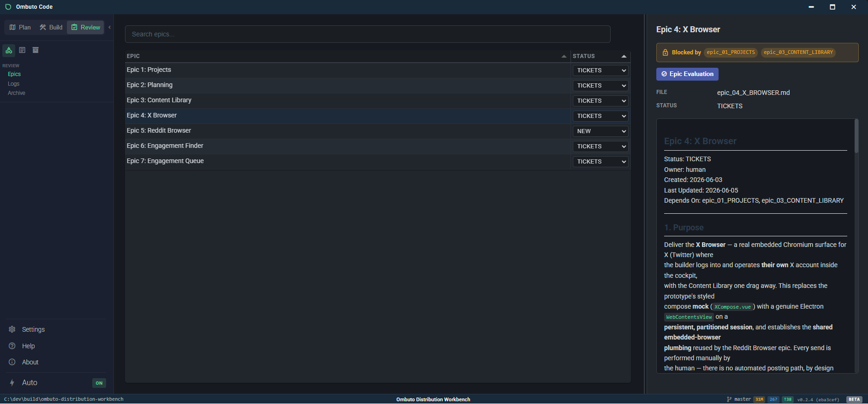Open the epics view shapes icon
This screenshot has height=404, width=868.
pos(9,50)
